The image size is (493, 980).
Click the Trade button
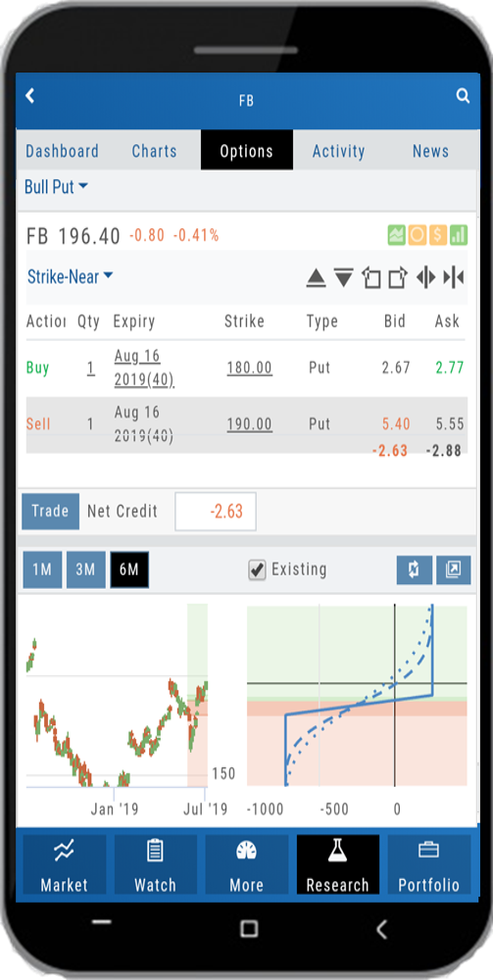pyautogui.click(x=51, y=512)
